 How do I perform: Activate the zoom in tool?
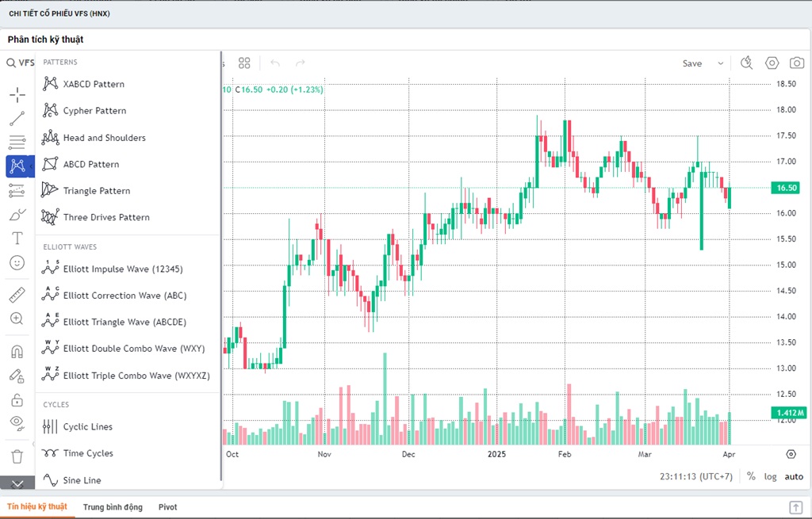tap(17, 319)
